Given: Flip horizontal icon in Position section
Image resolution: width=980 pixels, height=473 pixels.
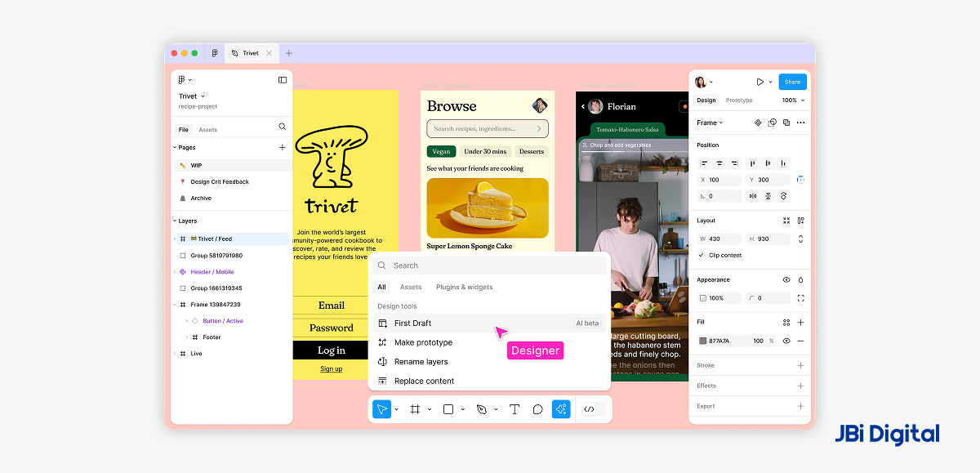Looking at the screenshot, I should tap(753, 196).
